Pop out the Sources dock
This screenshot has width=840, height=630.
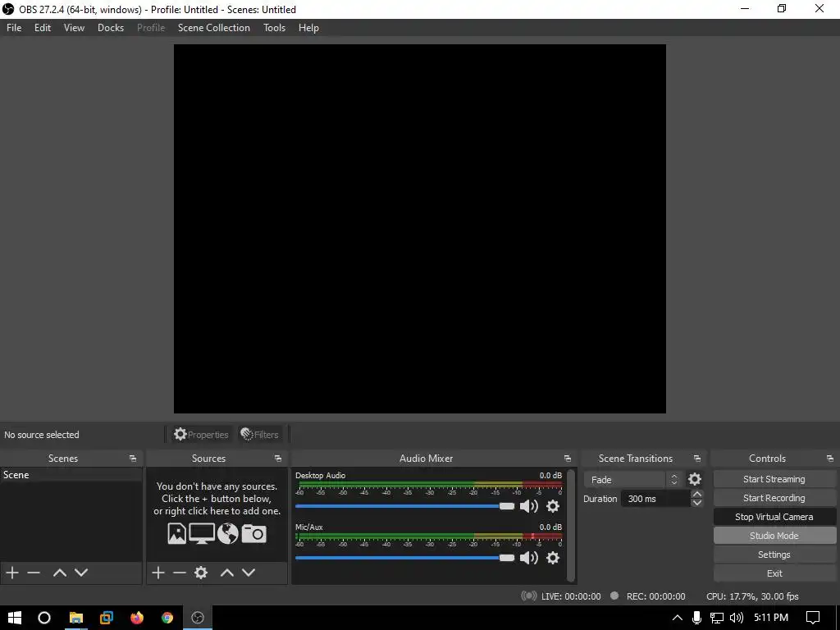(x=278, y=459)
